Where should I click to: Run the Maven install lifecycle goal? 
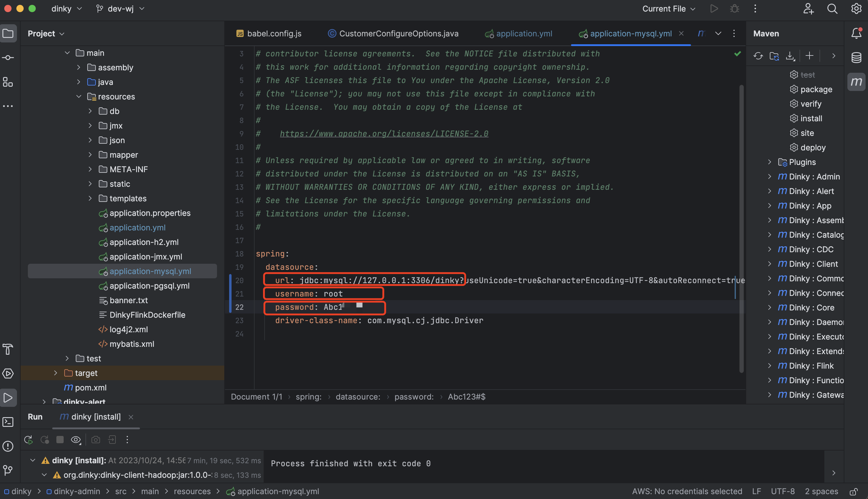pos(811,118)
